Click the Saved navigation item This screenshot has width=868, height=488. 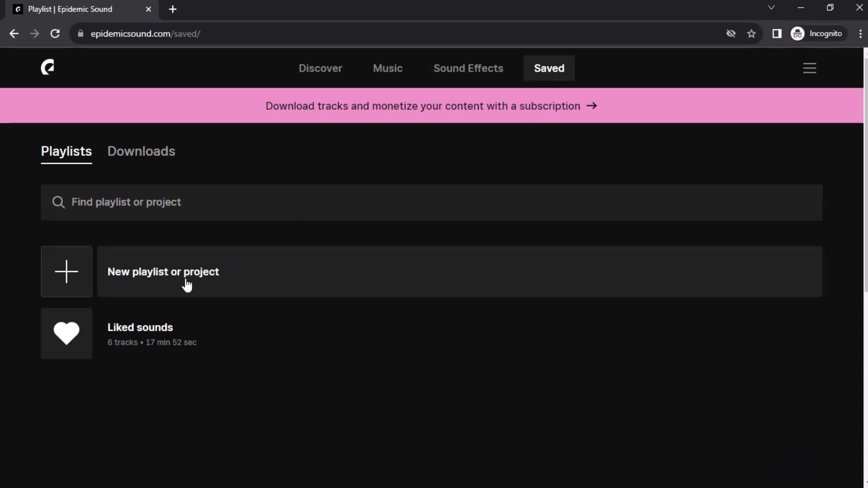549,68
